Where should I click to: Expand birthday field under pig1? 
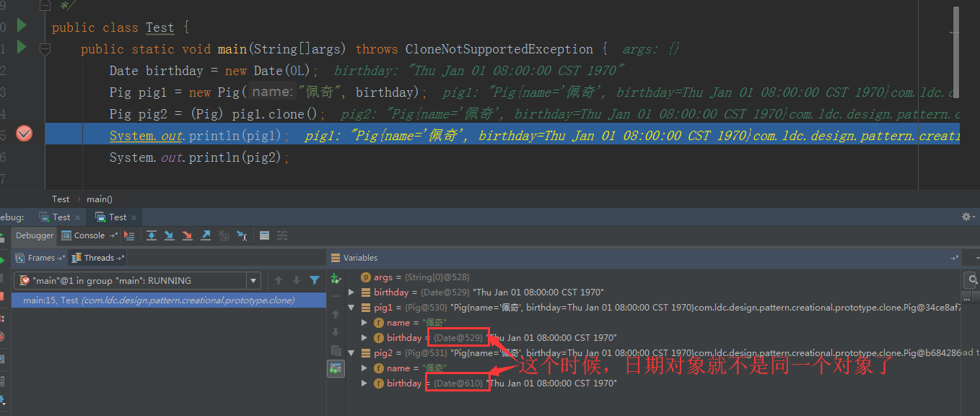tap(364, 338)
